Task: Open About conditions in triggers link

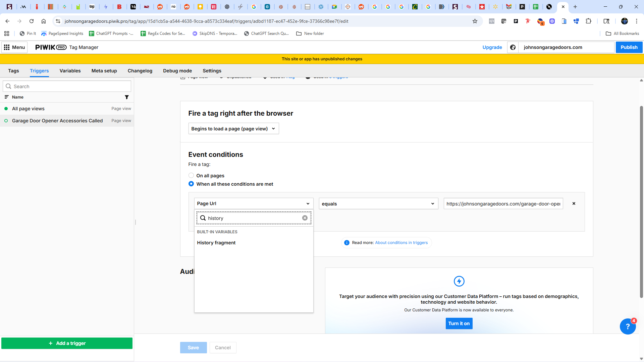Action: pos(401,243)
